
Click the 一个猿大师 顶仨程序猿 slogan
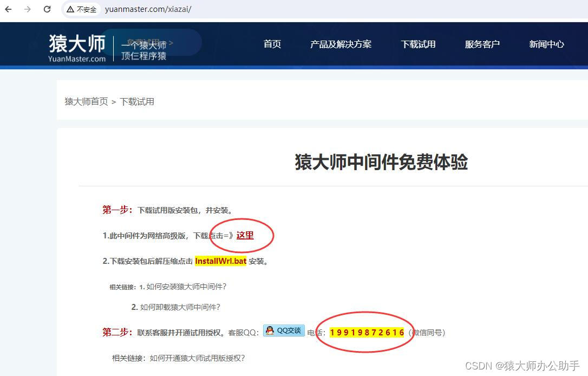[144, 50]
